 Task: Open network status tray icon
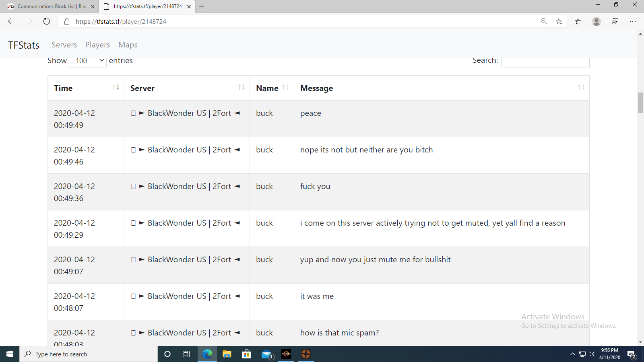(x=582, y=354)
